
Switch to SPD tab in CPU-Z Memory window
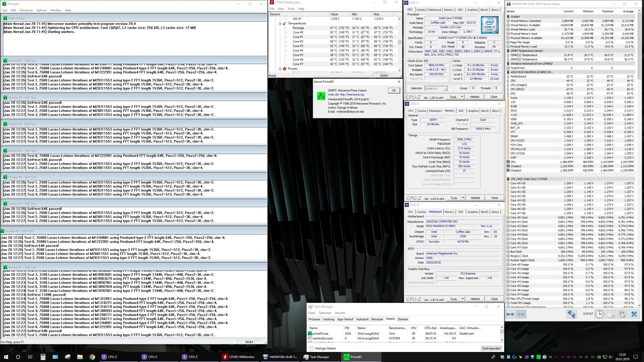(x=461, y=111)
